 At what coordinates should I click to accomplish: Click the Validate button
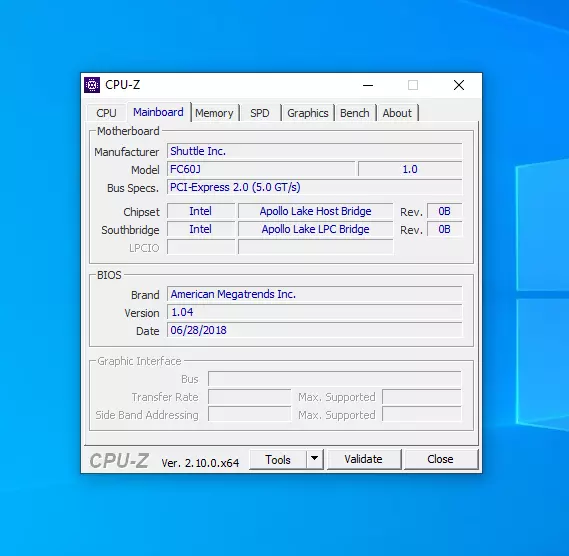pos(364,459)
